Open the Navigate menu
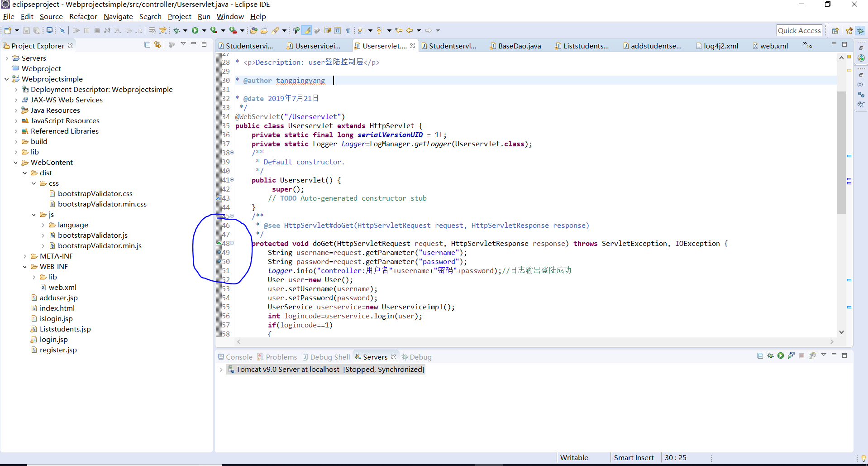The image size is (868, 466). pyautogui.click(x=118, y=17)
